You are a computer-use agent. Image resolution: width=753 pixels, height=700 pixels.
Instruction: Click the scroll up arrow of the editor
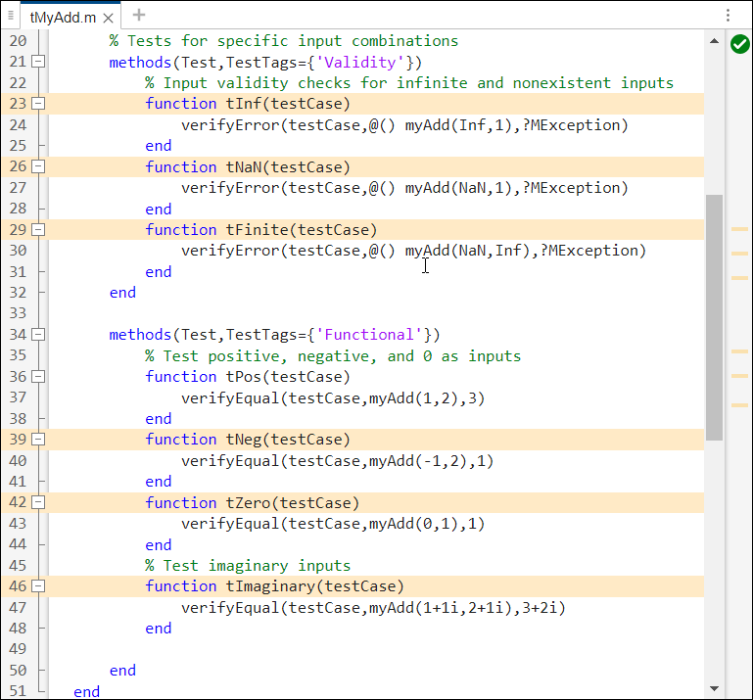[x=714, y=41]
